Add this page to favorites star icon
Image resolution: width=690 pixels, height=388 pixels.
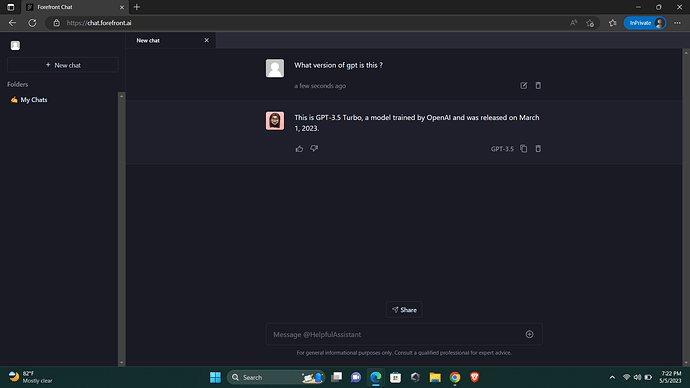pos(590,23)
